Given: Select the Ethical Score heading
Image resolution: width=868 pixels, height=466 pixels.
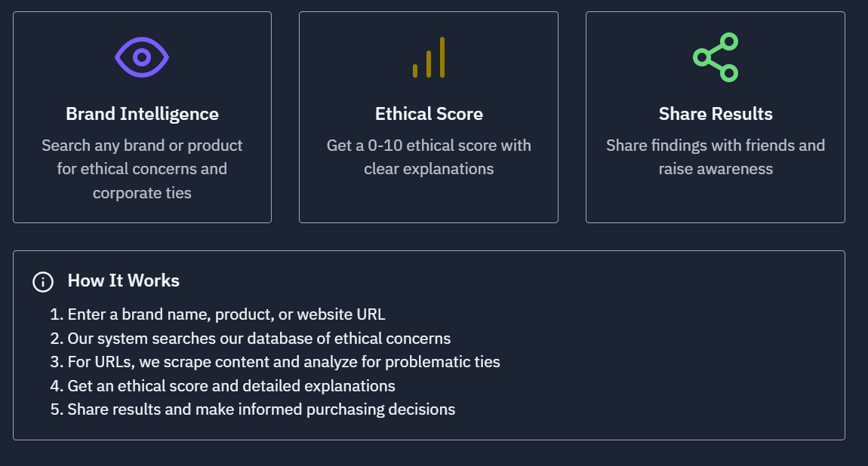Looking at the screenshot, I should (x=429, y=114).
